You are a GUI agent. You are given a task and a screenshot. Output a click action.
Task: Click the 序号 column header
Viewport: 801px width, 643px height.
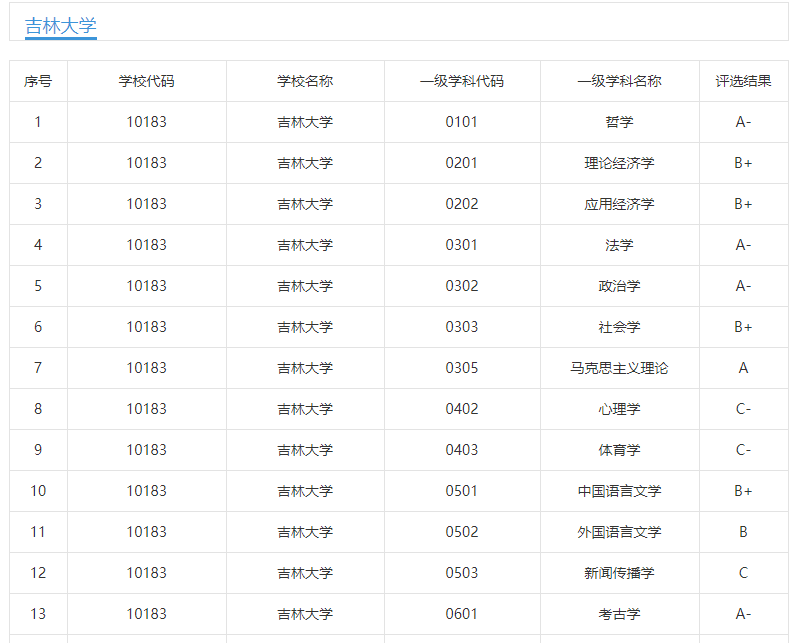point(38,81)
